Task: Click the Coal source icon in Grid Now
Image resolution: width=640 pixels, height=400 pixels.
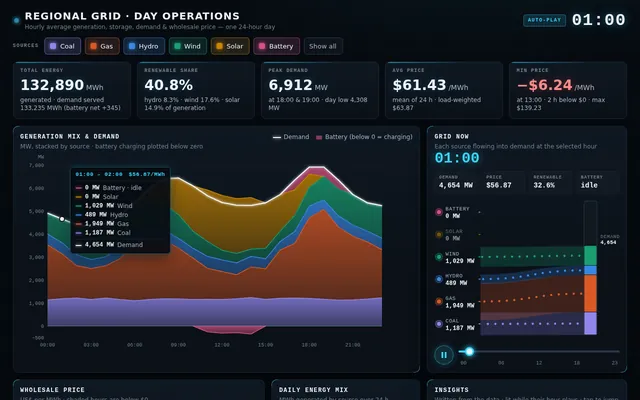Action: click(439, 324)
